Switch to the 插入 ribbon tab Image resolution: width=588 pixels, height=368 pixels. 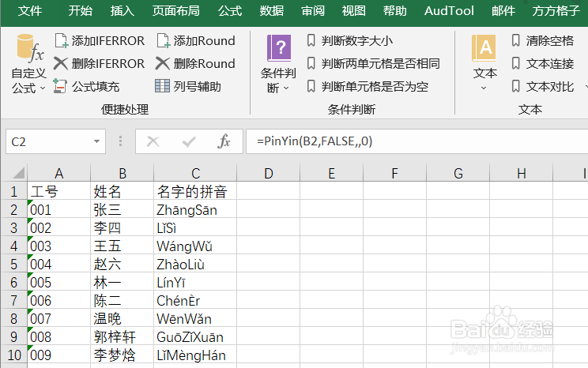point(122,10)
